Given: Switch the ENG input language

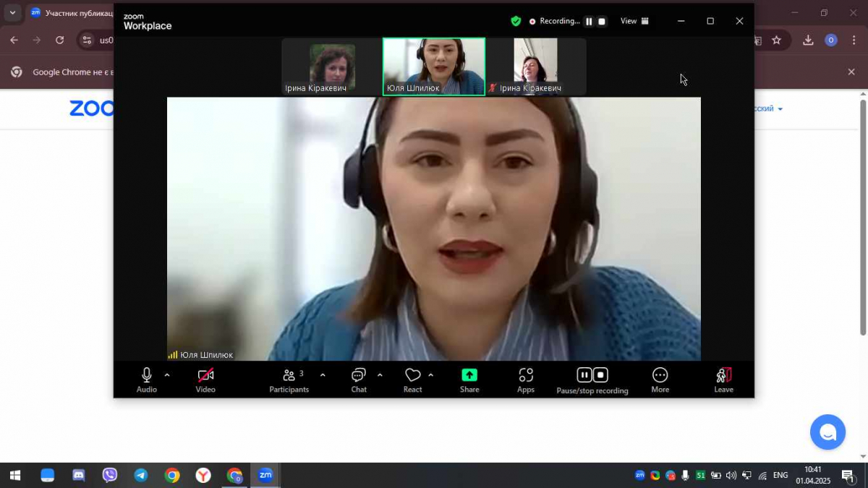Looking at the screenshot, I should coord(780,475).
